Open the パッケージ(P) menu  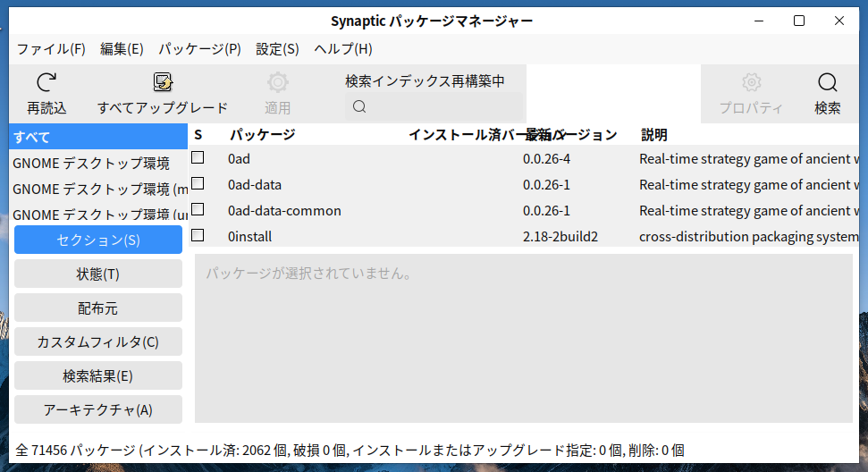(200, 49)
